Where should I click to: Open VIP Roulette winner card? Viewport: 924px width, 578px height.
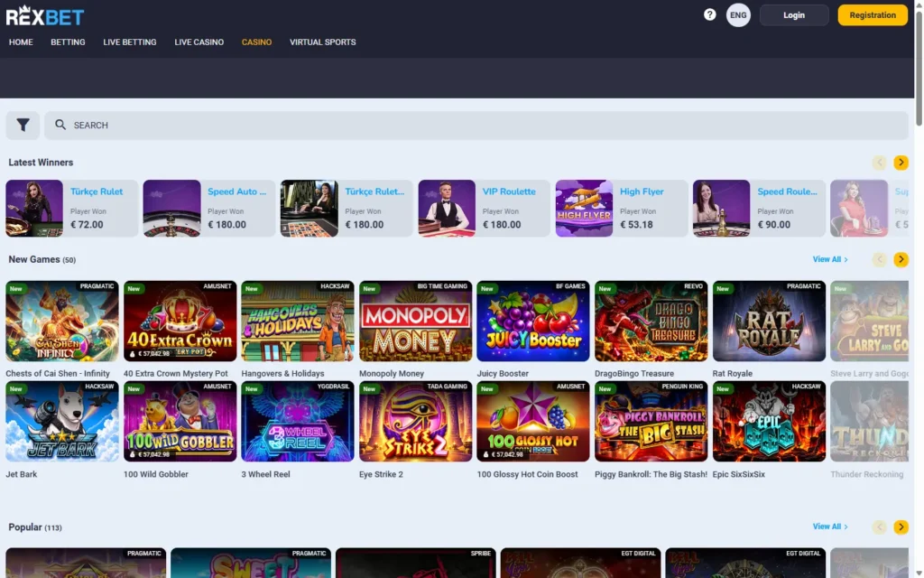(484, 209)
